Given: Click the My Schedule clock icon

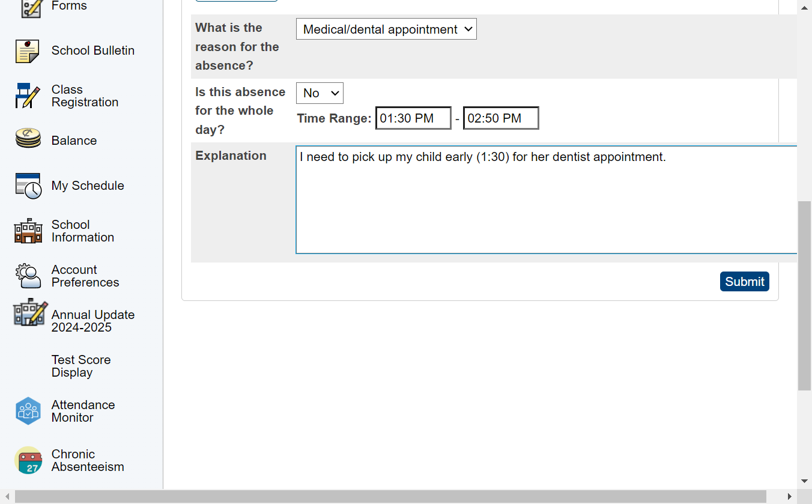Looking at the screenshot, I should 28,186.
